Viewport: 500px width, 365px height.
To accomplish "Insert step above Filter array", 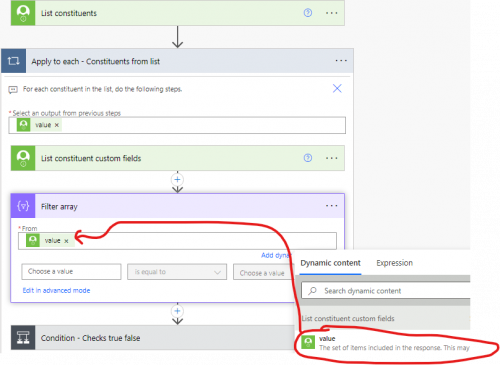I will pos(177,180).
